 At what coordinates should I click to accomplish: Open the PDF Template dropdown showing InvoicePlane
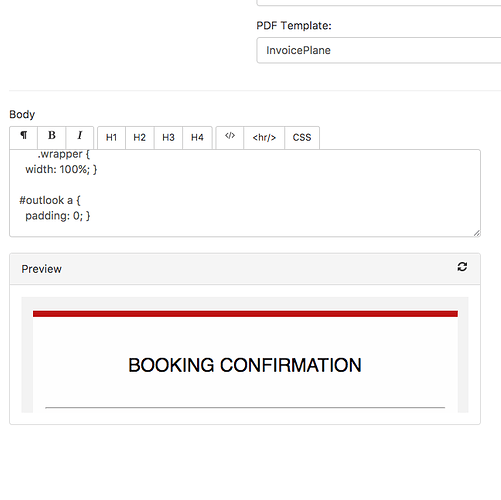pos(379,50)
